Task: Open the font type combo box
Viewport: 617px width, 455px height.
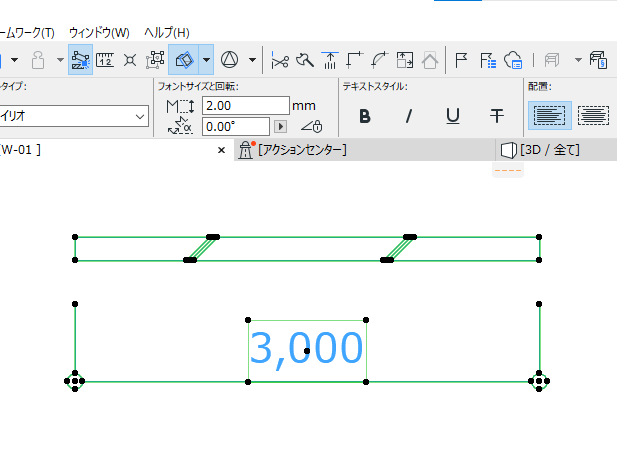Action: coord(74,116)
